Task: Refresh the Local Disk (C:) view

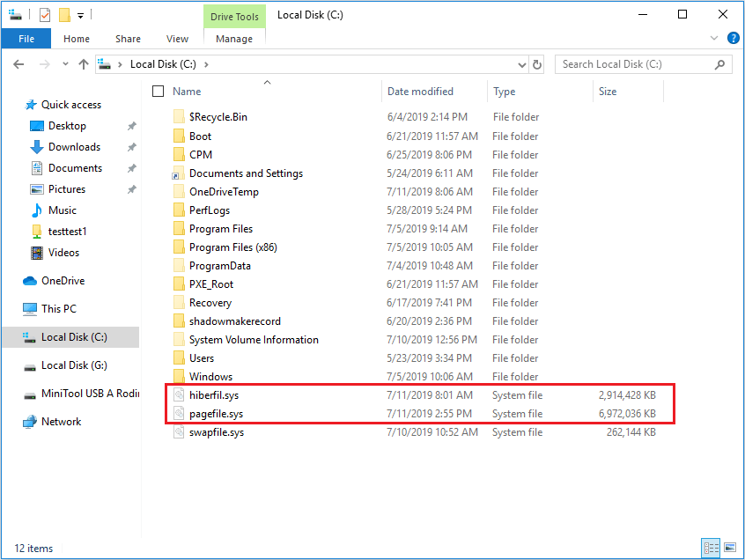Action: tap(537, 64)
